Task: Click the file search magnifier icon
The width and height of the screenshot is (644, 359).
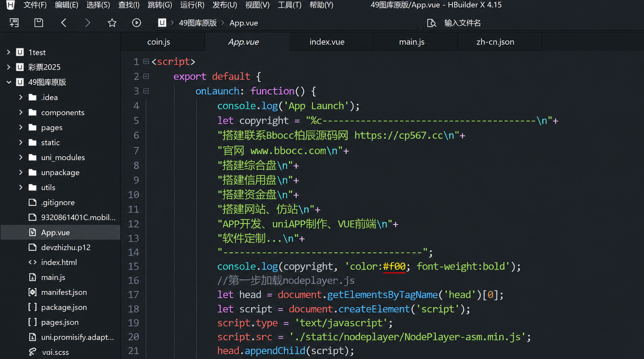Action: pos(432,23)
